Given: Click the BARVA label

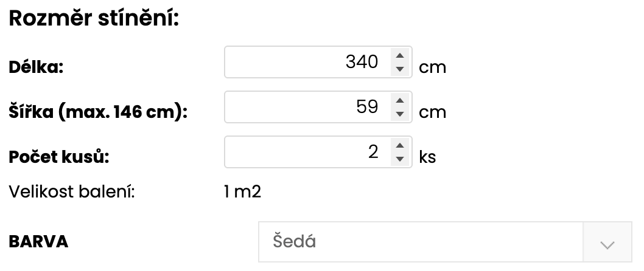Looking at the screenshot, I should [38, 242].
